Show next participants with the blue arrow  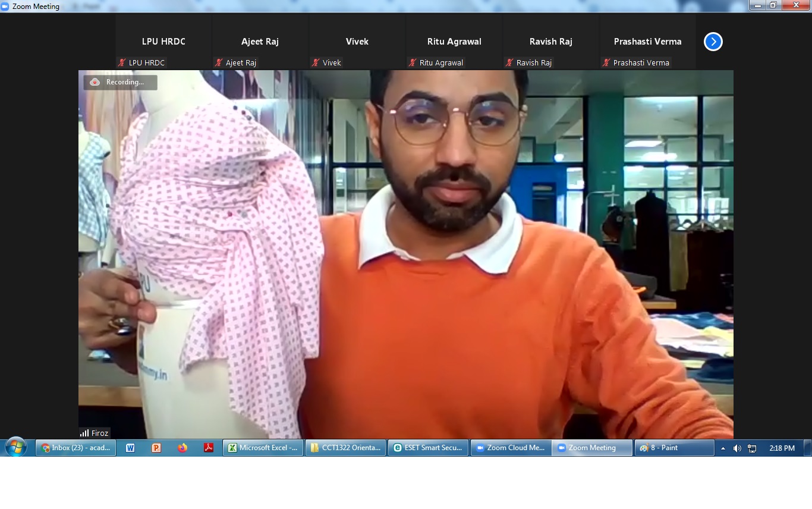(x=713, y=42)
